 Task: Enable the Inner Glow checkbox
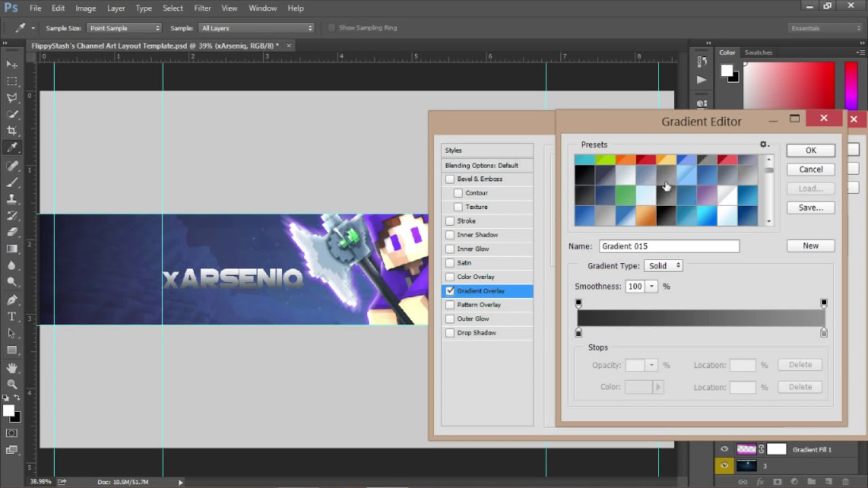[x=450, y=249]
